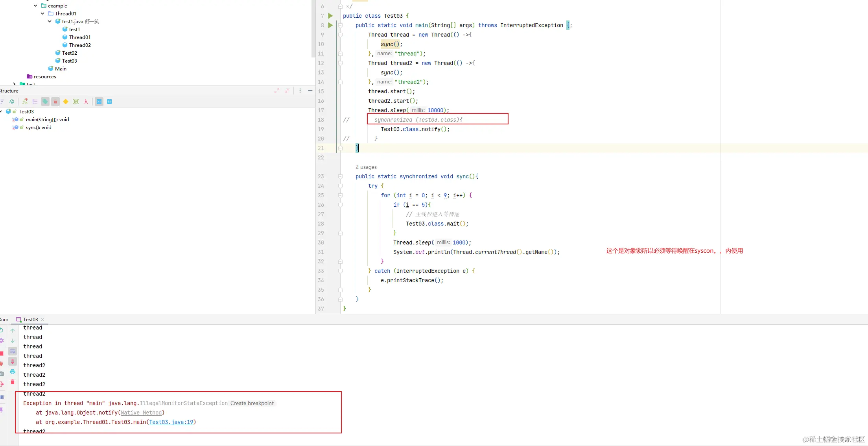868x446 pixels.
Task: Open Structure panel options three-dot menu
Action: point(300,91)
